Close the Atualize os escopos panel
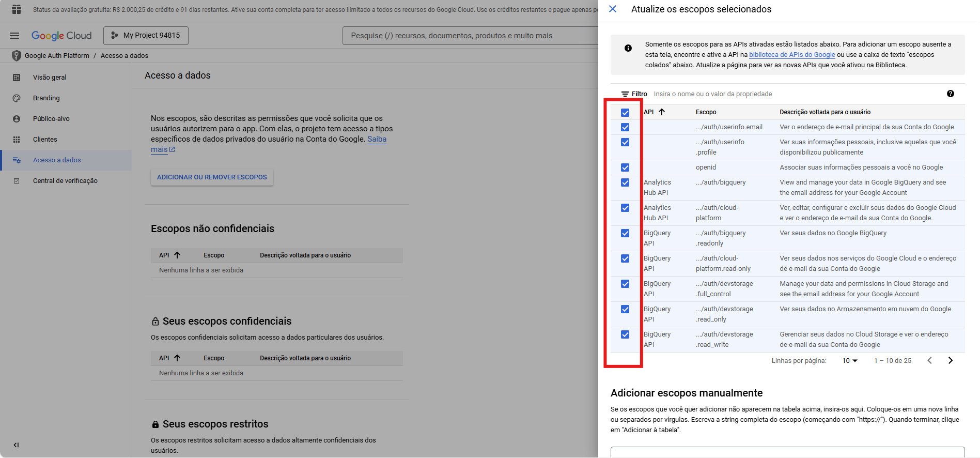Viewport: 980px width, 458px height. (x=613, y=9)
